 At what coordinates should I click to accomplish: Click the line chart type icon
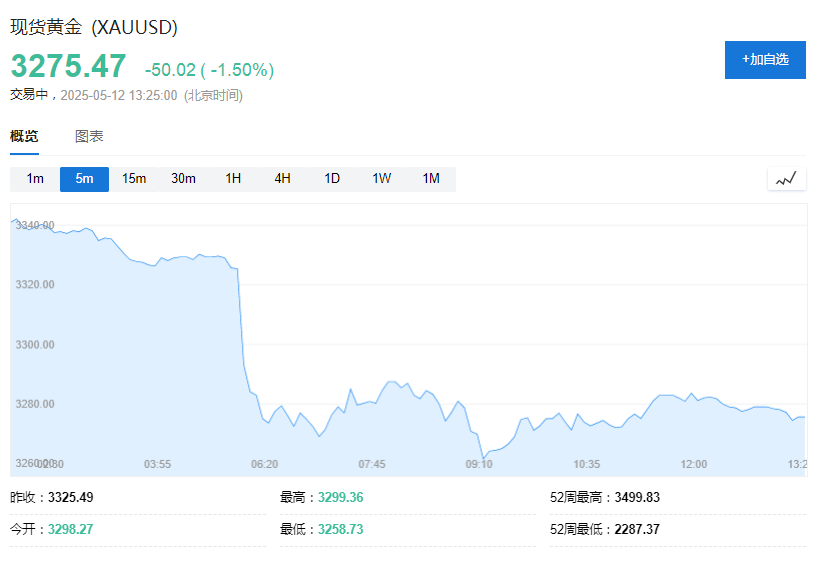coord(786,179)
